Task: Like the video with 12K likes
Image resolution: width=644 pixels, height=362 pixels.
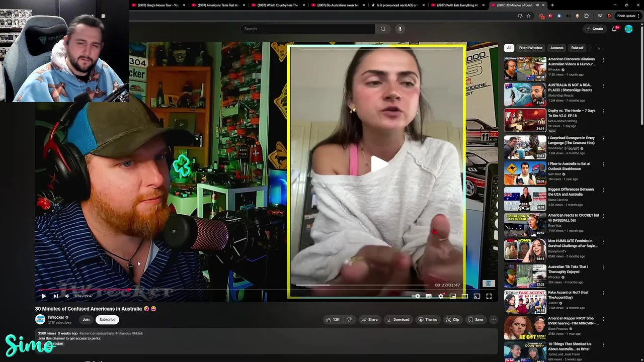Action: (333, 320)
